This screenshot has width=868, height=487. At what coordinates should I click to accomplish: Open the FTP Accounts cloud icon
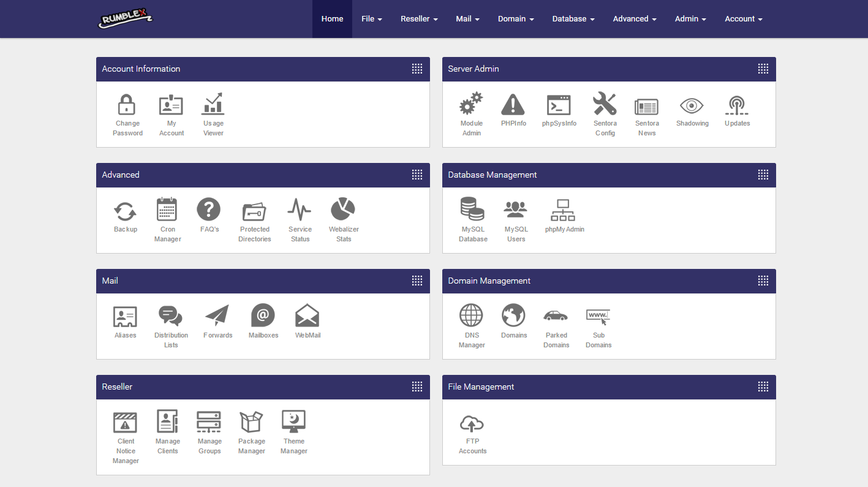pos(472,423)
